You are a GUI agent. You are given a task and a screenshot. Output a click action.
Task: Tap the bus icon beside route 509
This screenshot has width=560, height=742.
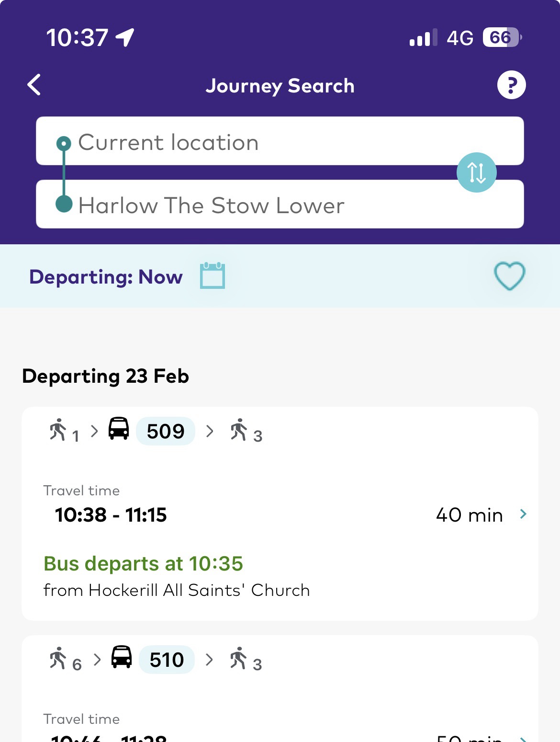click(119, 429)
